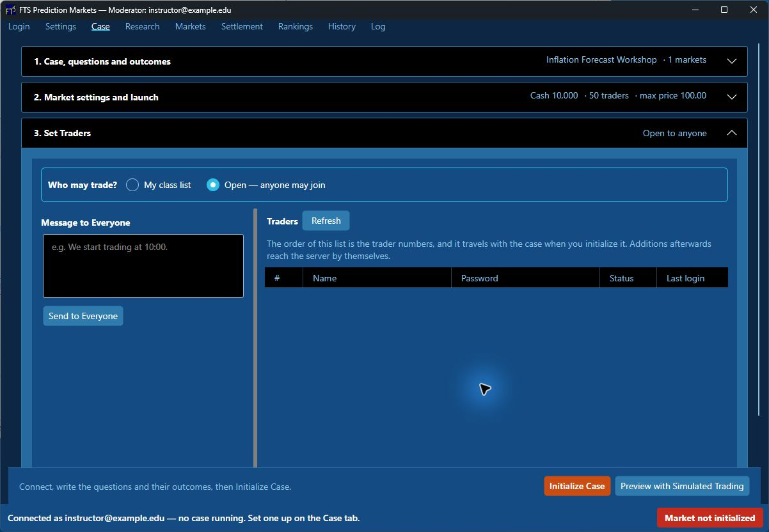Collapse the Set Traders section chevron
The width and height of the screenshot is (769, 532).
pos(732,133)
